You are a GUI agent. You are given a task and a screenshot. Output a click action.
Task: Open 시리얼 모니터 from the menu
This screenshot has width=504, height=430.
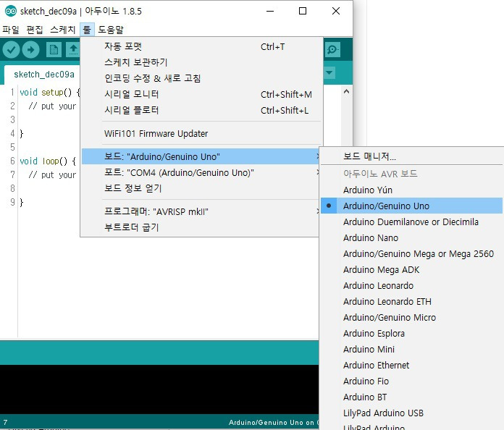(x=201, y=94)
